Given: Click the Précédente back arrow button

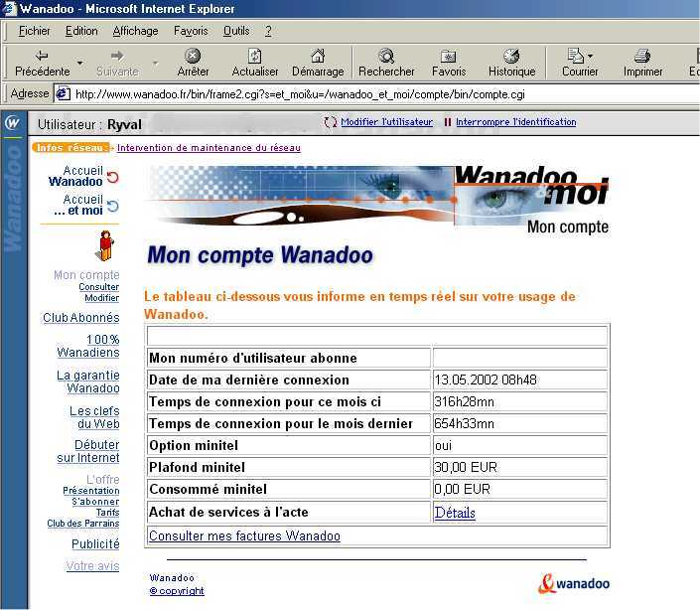Looking at the screenshot, I should coord(42,63).
